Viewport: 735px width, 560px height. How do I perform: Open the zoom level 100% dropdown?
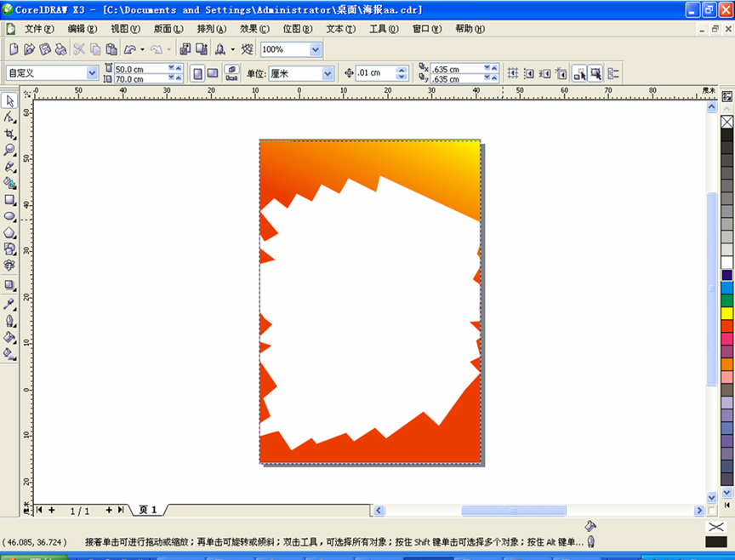pyautogui.click(x=316, y=50)
